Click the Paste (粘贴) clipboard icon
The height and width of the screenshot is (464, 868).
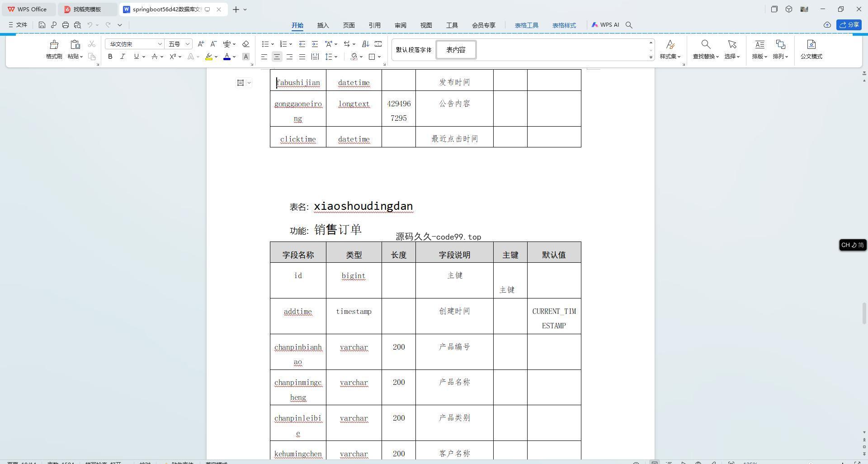tap(75, 44)
